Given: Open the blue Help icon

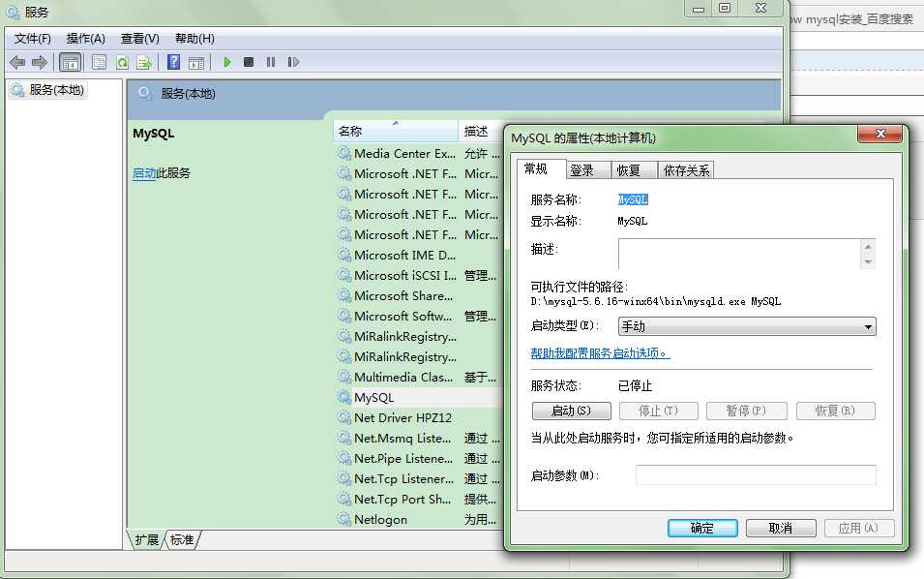Looking at the screenshot, I should point(174,62).
